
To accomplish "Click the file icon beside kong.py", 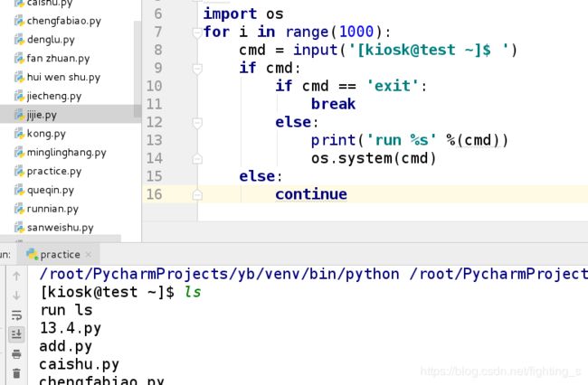I will click(18, 134).
